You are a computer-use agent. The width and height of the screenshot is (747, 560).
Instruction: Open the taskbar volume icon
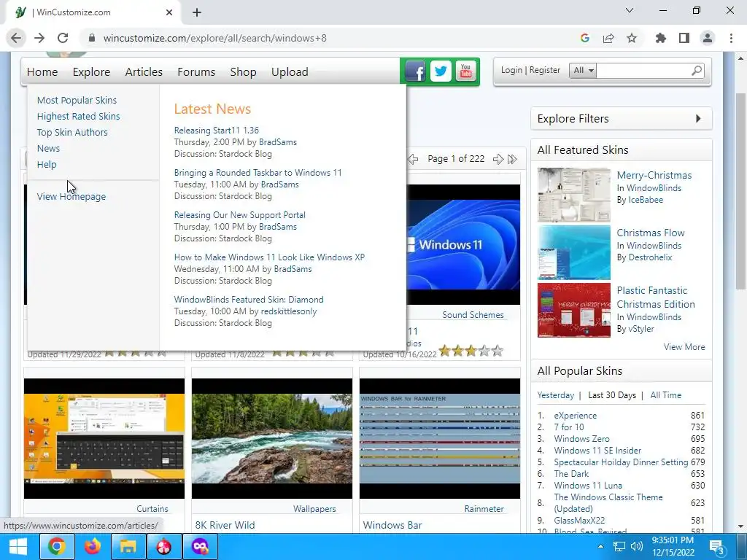coord(636,547)
